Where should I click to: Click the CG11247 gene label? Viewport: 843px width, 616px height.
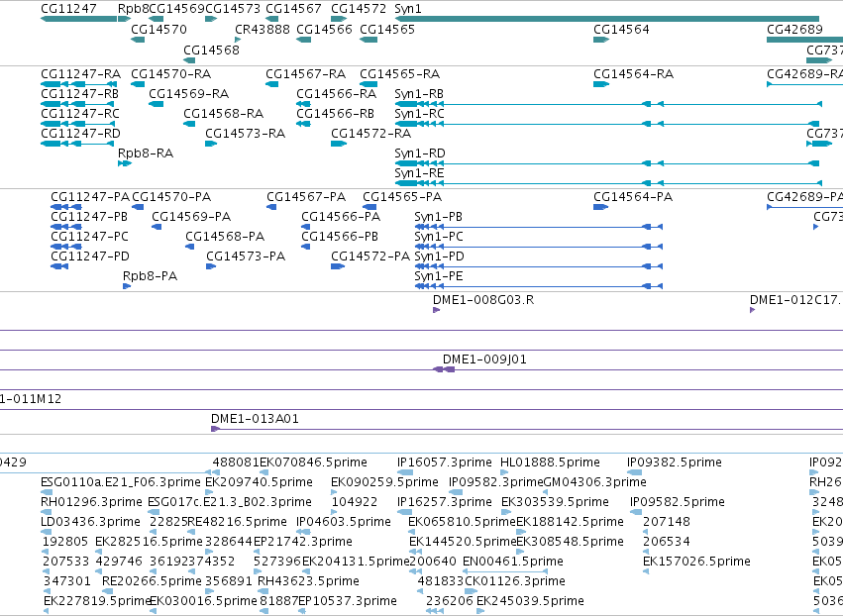click(68, 9)
